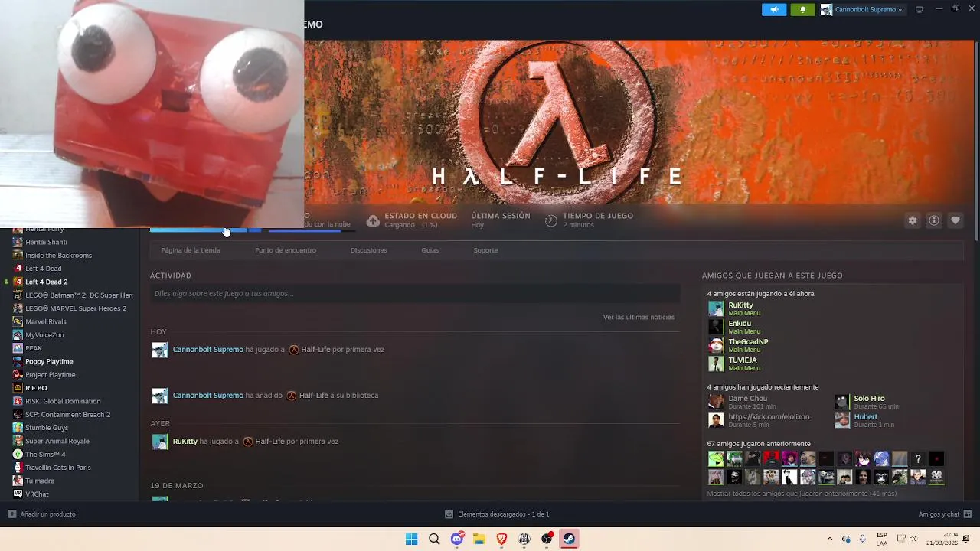The width and height of the screenshot is (980, 551).
Task: Click The Sims 4 game icon
Action: pos(18,454)
